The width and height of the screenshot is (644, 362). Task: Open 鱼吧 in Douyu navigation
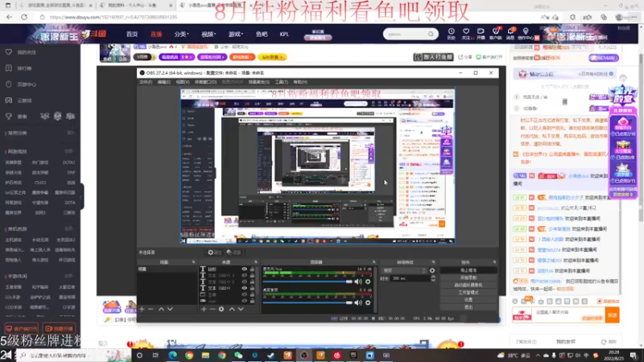click(x=262, y=34)
